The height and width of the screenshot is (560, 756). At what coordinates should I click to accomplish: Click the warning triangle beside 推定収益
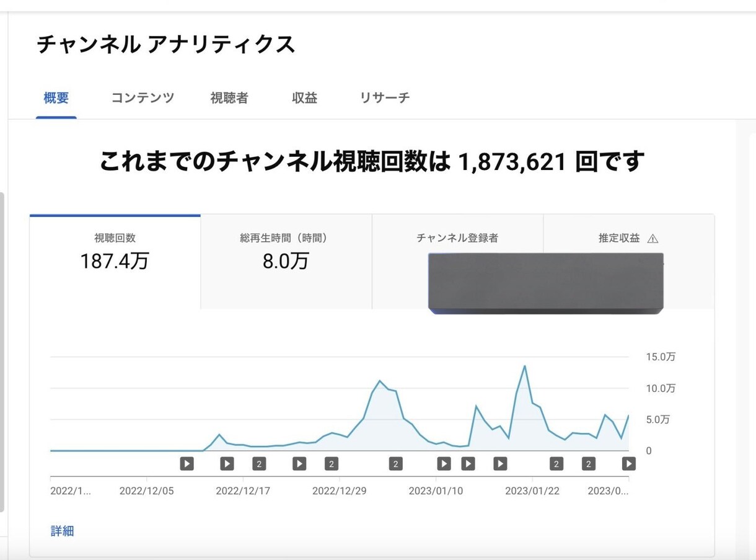653,238
